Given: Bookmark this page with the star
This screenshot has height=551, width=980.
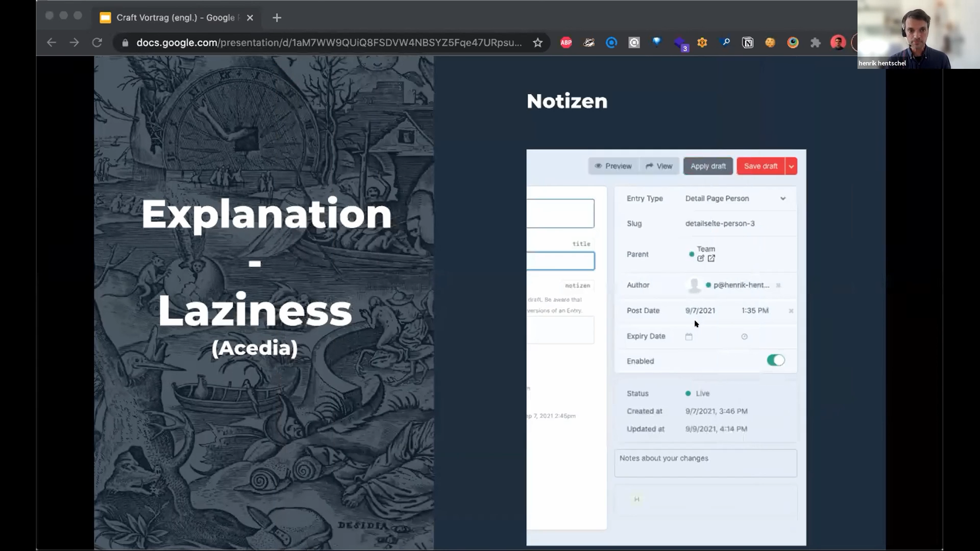Looking at the screenshot, I should (537, 43).
